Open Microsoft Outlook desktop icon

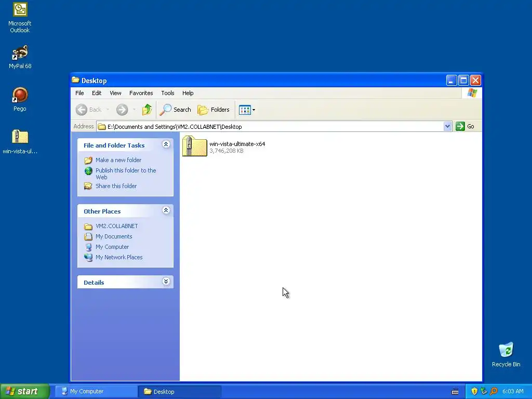click(20, 18)
